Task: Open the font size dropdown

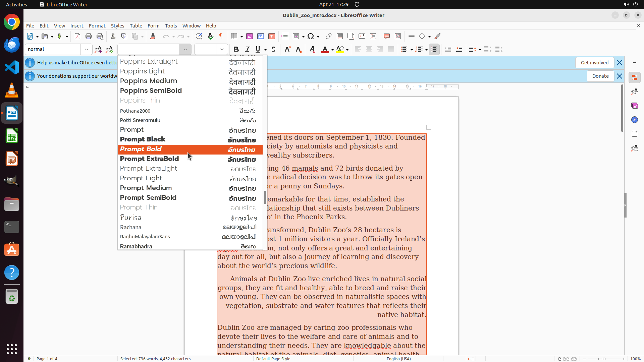Action: pos(222,49)
